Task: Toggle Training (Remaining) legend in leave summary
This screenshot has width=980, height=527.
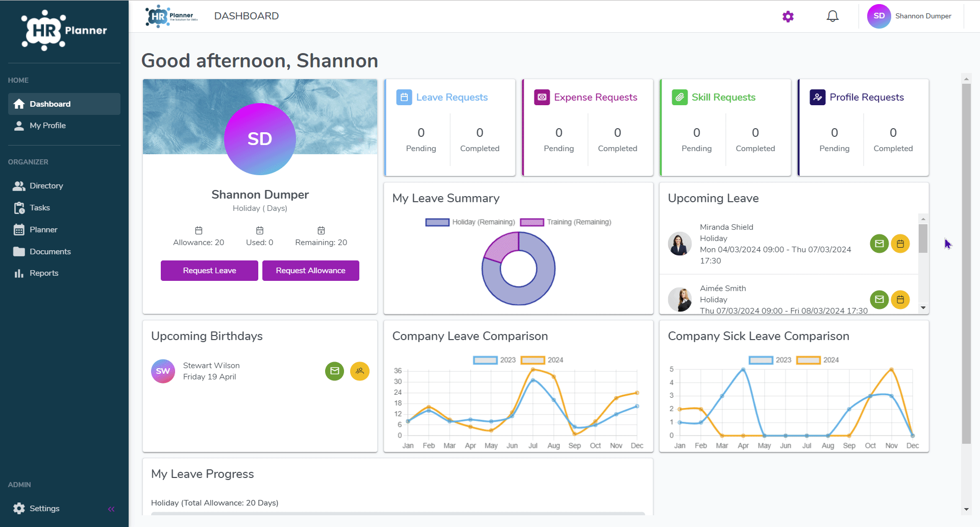Action: [x=566, y=222]
